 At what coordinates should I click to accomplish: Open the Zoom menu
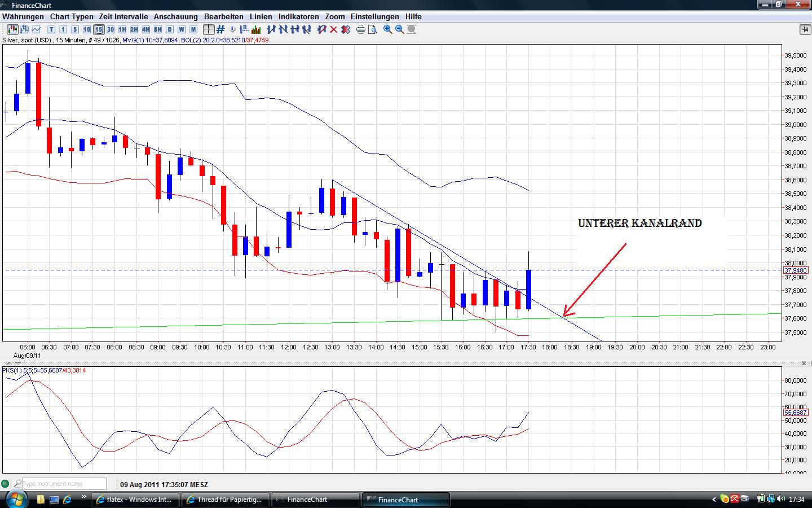(x=335, y=17)
